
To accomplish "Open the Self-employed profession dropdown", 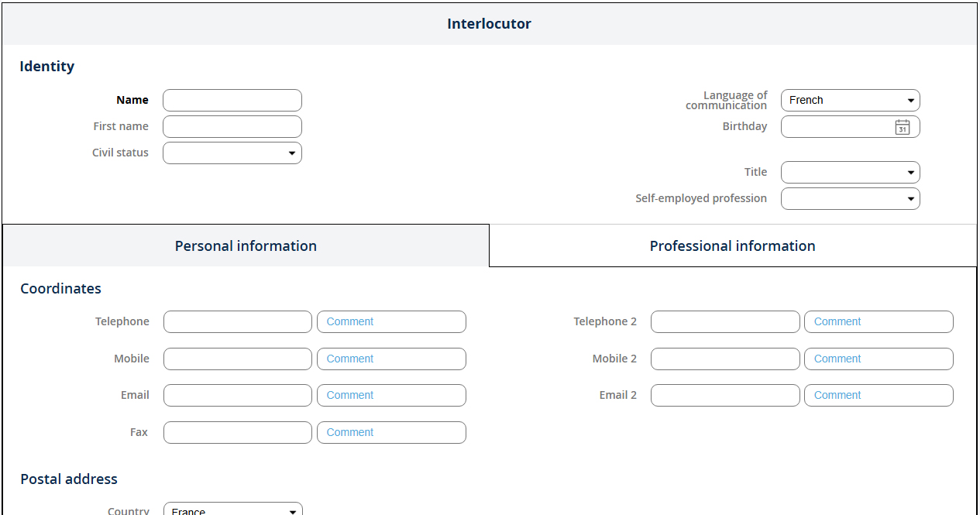I will [x=850, y=199].
